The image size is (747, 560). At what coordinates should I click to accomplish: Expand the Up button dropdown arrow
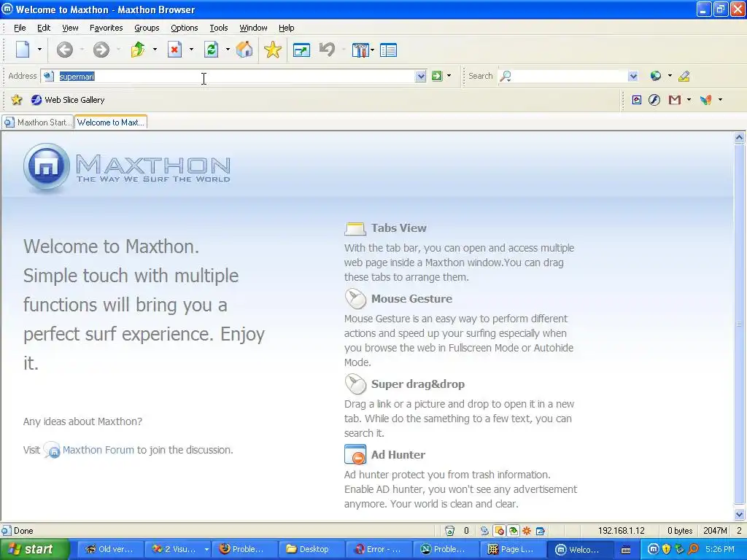pos(155,50)
